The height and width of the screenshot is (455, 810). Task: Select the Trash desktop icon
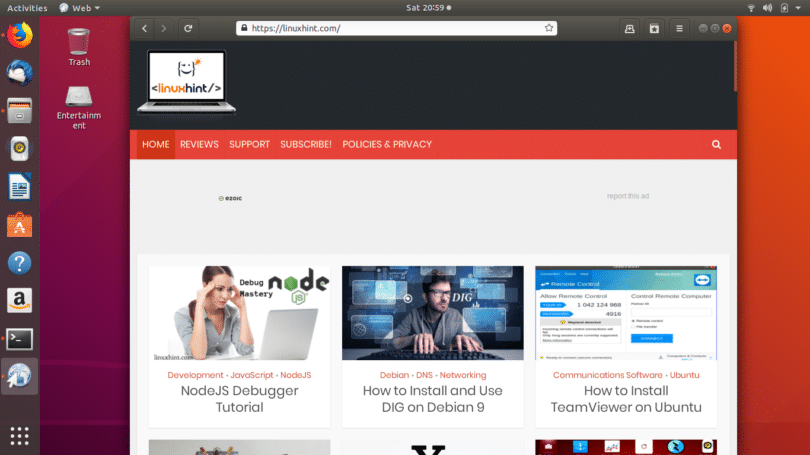[x=79, y=47]
